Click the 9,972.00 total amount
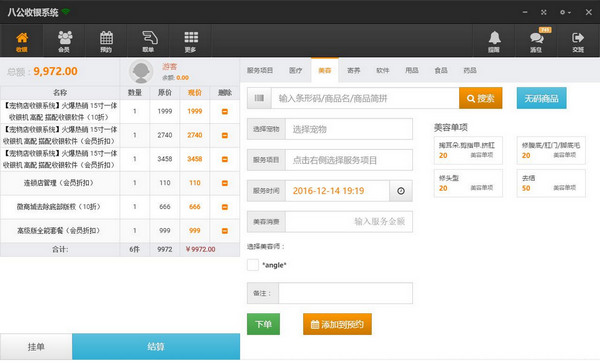This screenshot has width=600, height=363. pos(55,71)
